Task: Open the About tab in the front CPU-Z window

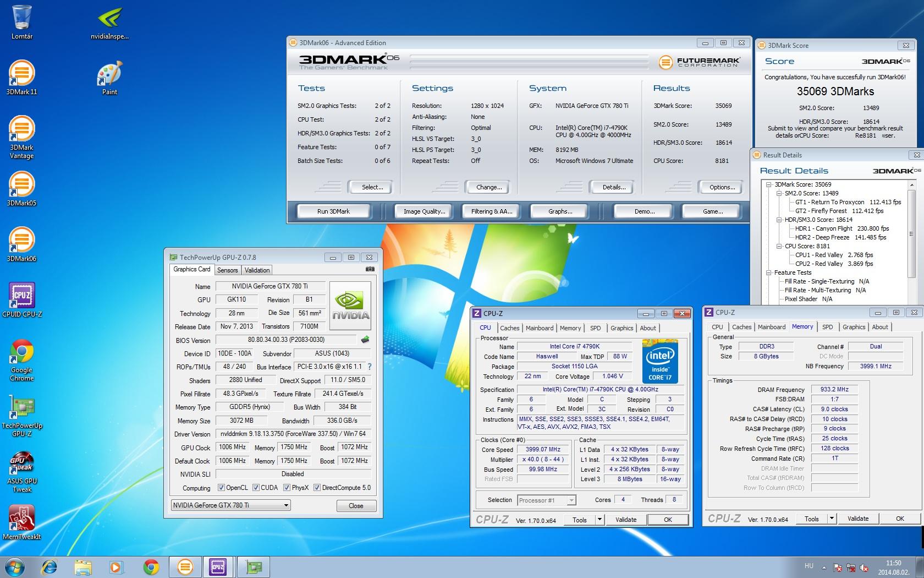Action: 648,328
